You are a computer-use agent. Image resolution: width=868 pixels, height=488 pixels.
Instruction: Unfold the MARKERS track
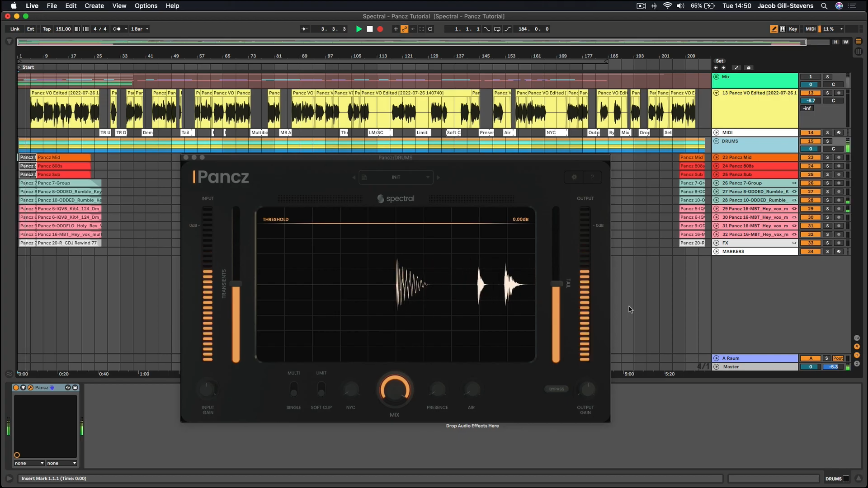716,252
